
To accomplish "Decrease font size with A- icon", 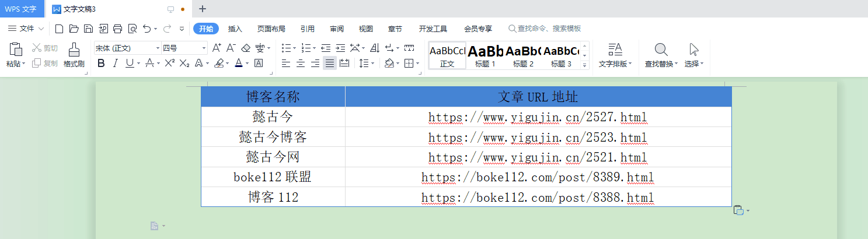I will tap(231, 48).
